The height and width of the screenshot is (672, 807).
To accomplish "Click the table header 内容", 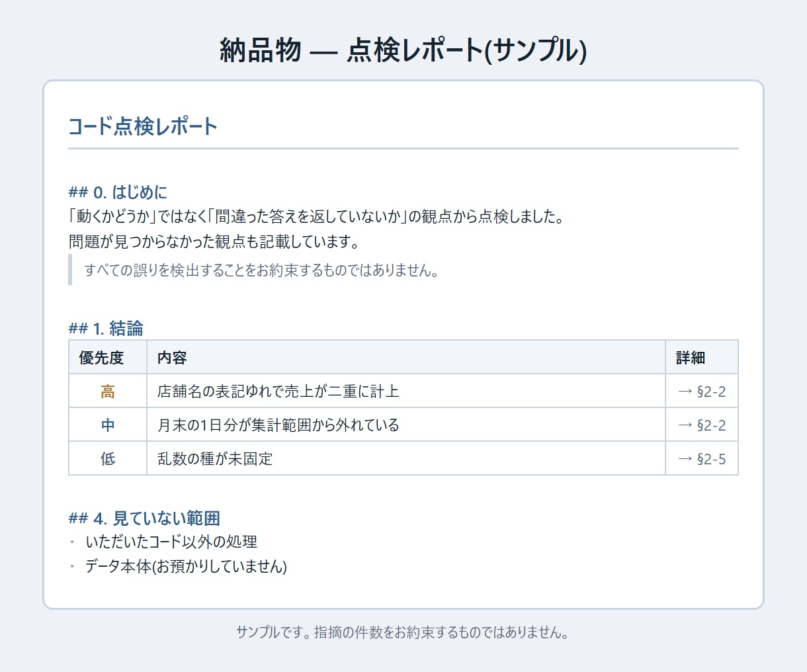I will pyautogui.click(x=406, y=358).
